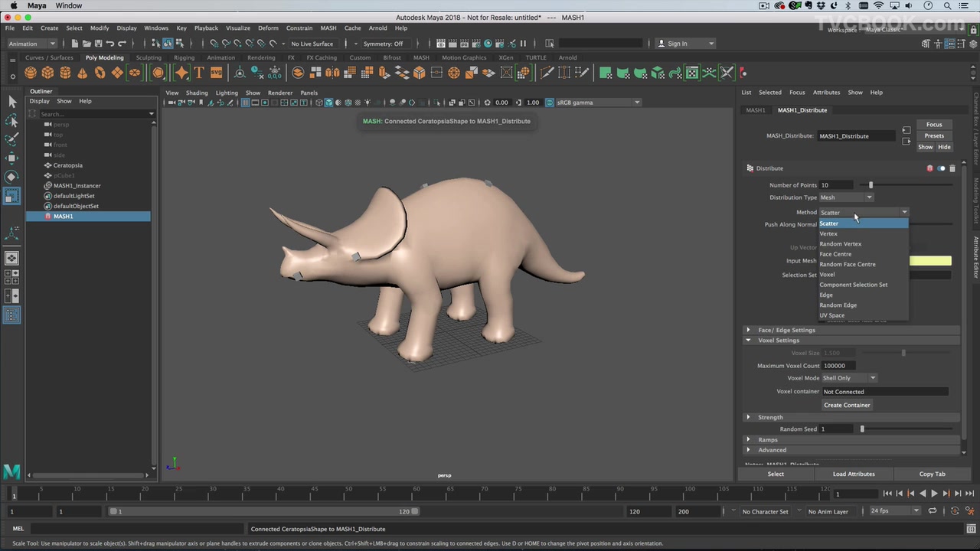Open the macOS Window menu
The width and height of the screenshot is (980, 551).
(x=68, y=5)
